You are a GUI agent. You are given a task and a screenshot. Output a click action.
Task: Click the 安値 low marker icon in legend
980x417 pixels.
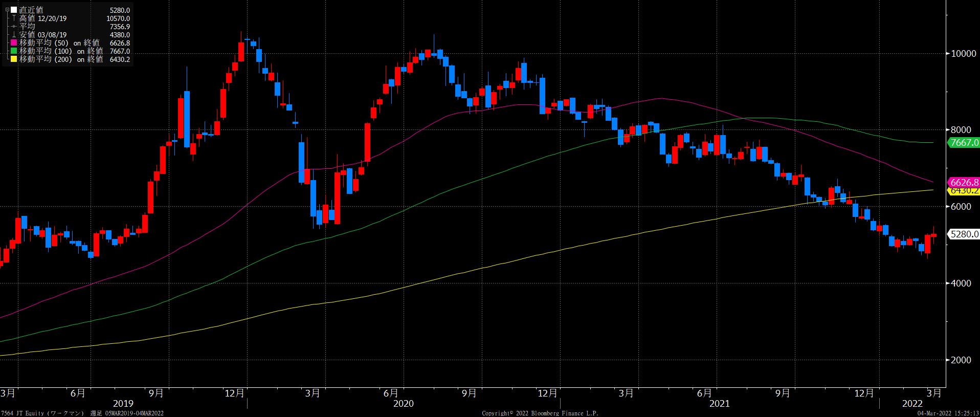click(x=14, y=35)
